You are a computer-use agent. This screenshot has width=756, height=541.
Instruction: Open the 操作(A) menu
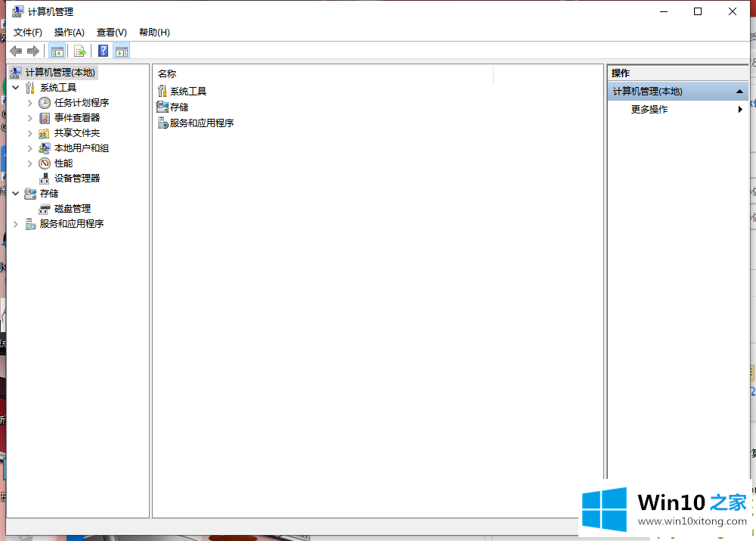point(70,33)
